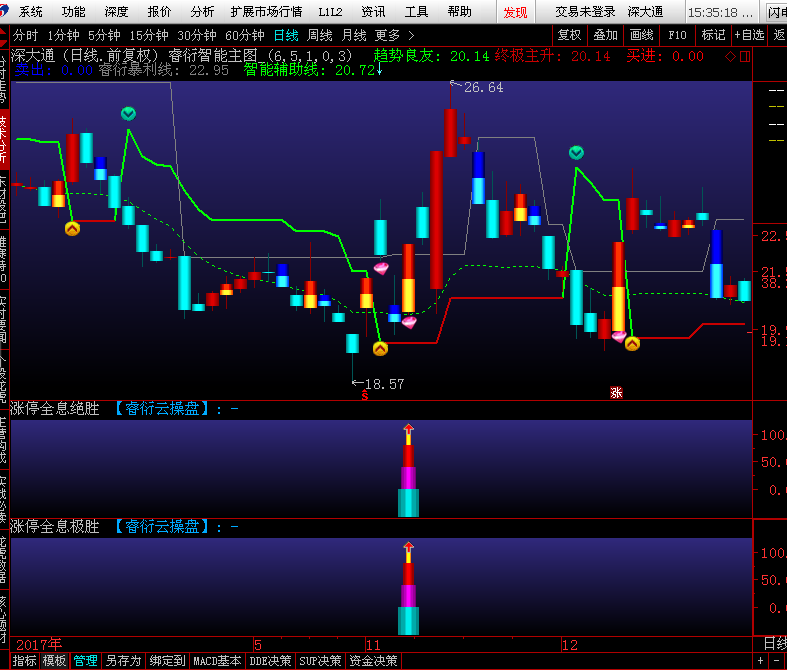This screenshot has height=670, width=787.
Task: Click the 标记 mark button
Action: coord(713,35)
